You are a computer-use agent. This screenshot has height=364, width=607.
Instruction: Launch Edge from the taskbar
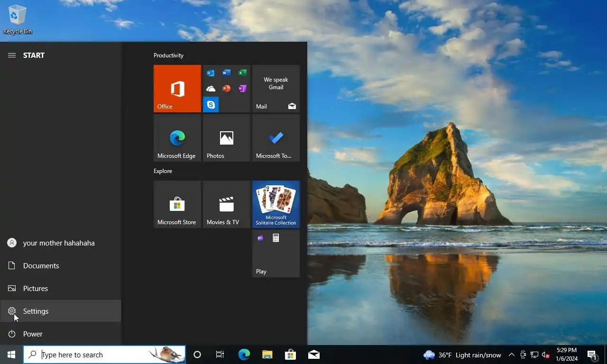[x=244, y=355]
